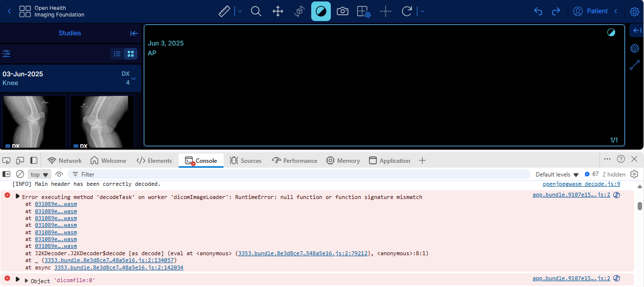
Task: Open the first knee DX thumbnail
Action: pyautogui.click(x=34, y=122)
